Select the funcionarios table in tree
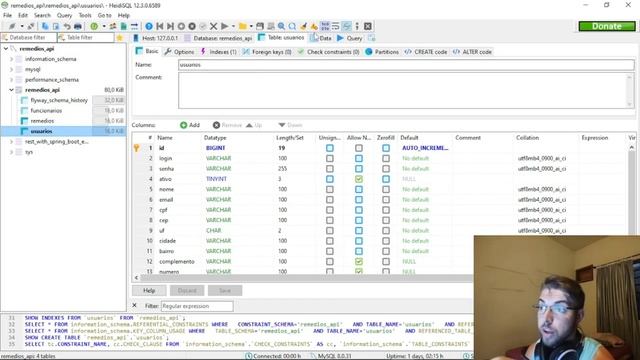Screen dimensions: 640x360 tap(46, 111)
